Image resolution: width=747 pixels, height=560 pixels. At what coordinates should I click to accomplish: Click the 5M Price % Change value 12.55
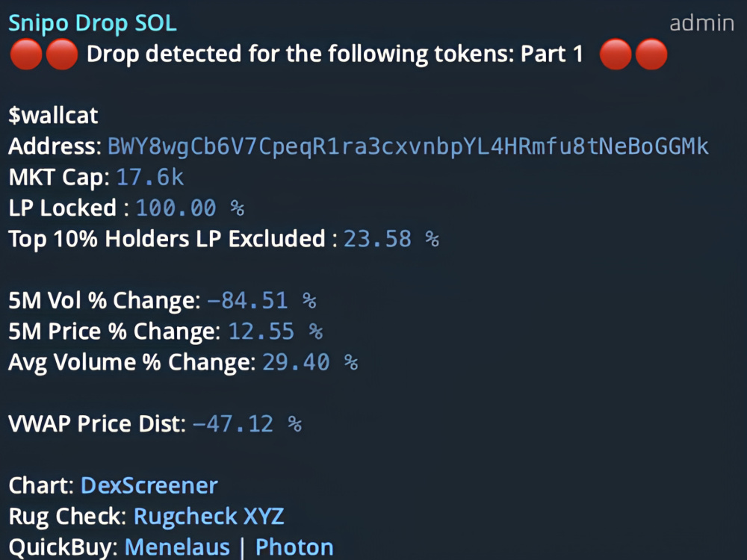[x=261, y=332]
